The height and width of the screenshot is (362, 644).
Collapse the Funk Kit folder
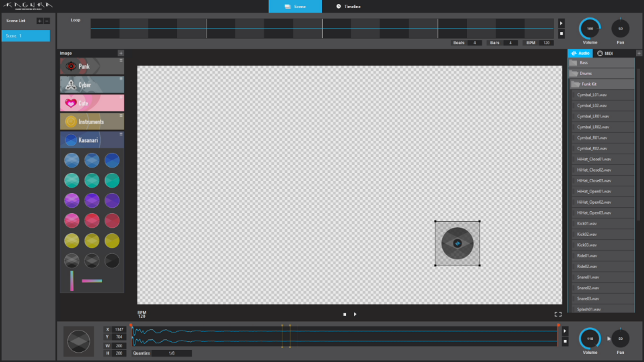pyautogui.click(x=602, y=84)
